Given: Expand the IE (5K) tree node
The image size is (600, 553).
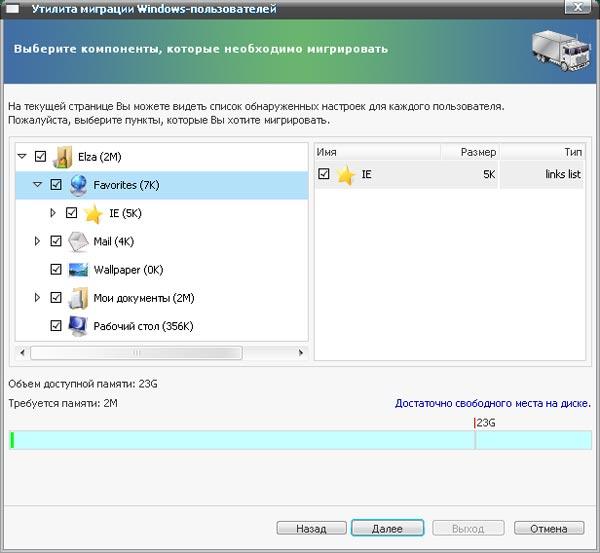Looking at the screenshot, I should [x=53, y=213].
